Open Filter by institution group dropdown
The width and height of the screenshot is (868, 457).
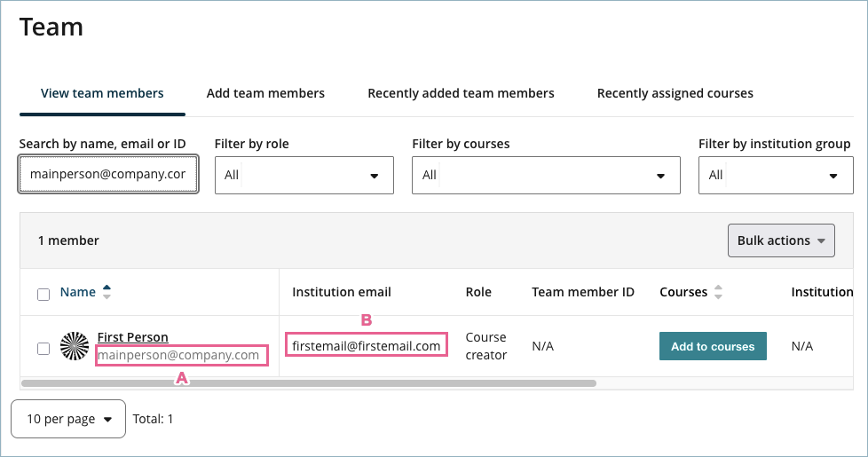[775, 176]
